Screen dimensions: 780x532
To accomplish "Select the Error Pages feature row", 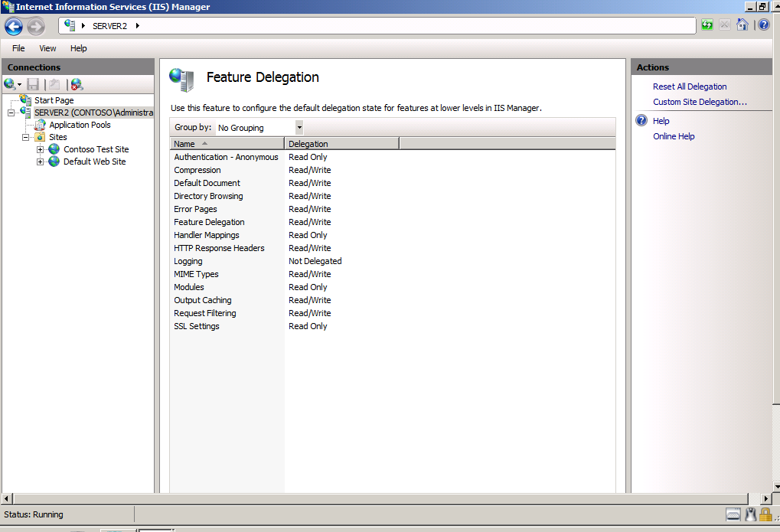I will [393, 209].
